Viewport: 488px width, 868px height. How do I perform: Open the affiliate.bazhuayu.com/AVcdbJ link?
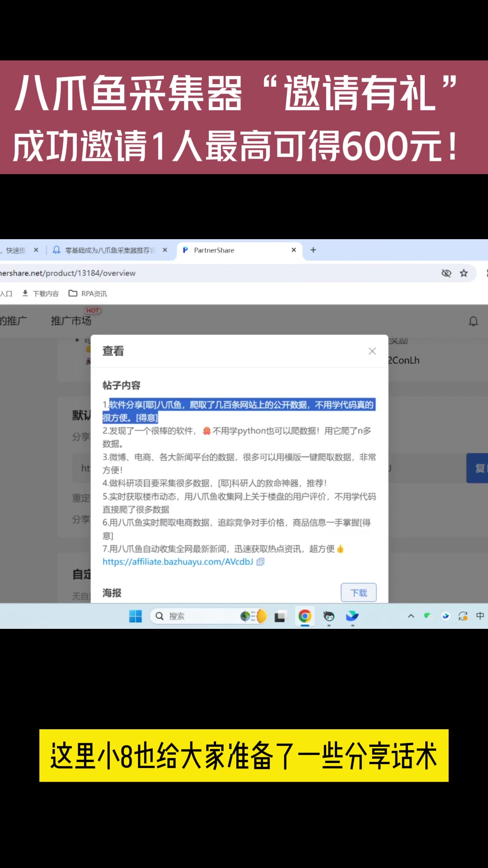click(x=178, y=561)
